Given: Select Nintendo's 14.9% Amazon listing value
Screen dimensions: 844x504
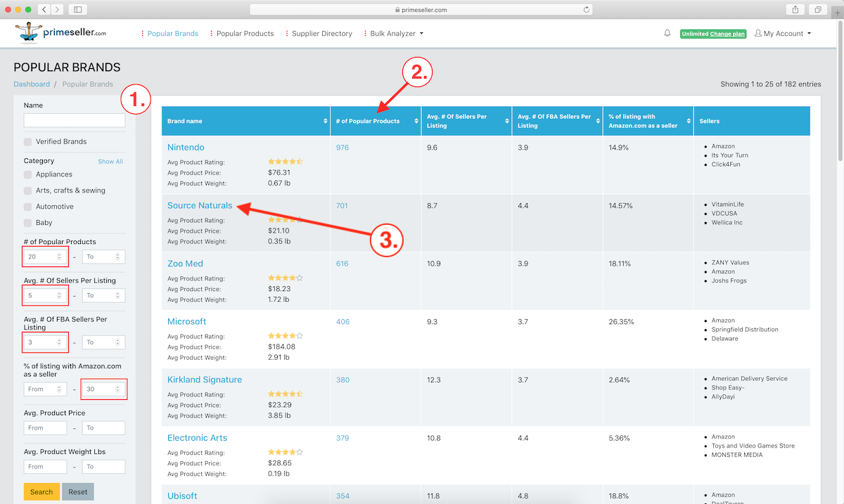Looking at the screenshot, I should 618,148.
